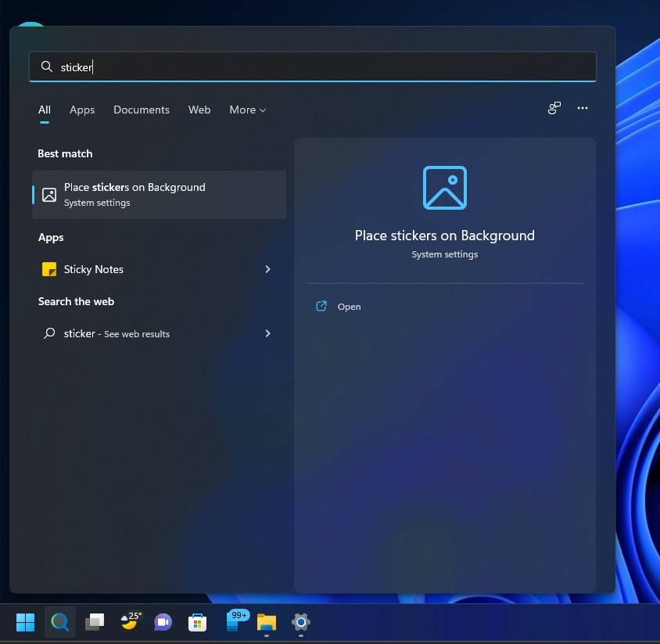Click the magnifying glass in the search box
This screenshot has width=660, height=644.
click(x=45, y=67)
